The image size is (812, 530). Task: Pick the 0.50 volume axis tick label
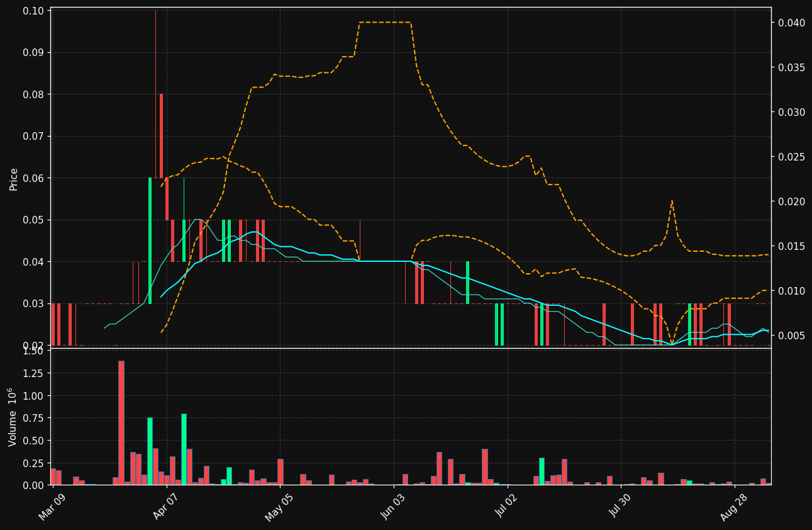33,441
